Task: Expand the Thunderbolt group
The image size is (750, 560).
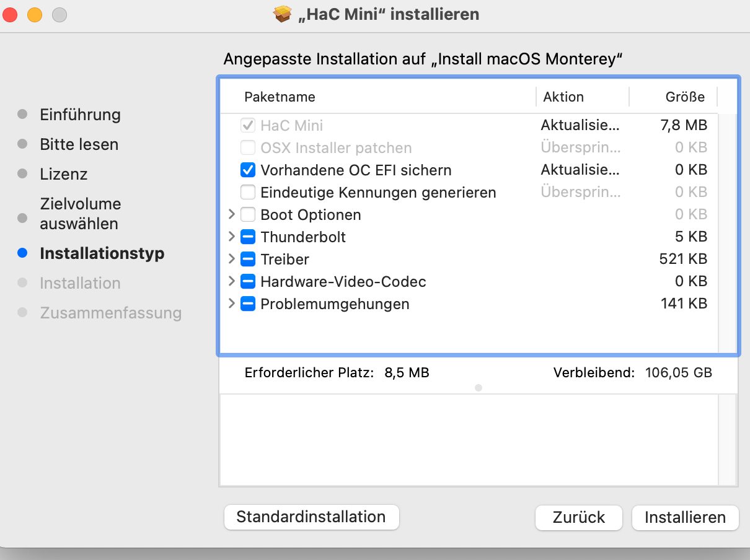Action: (231, 237)
